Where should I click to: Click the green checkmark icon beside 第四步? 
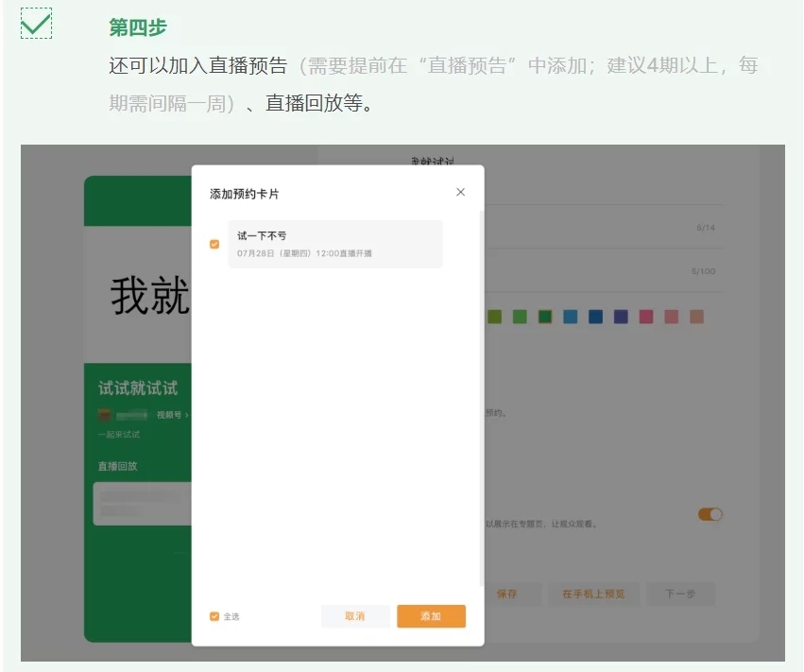tap(36, 24)
